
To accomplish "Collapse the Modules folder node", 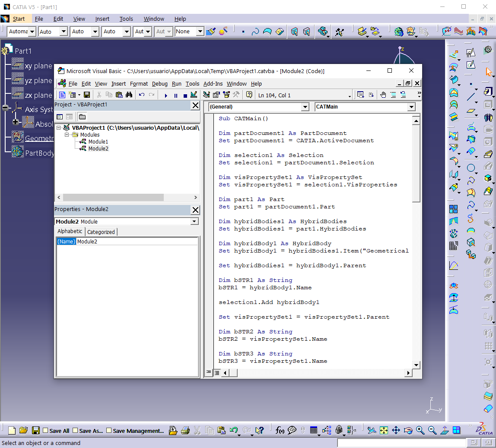I will pyautogui.click(x=67, y=134).
